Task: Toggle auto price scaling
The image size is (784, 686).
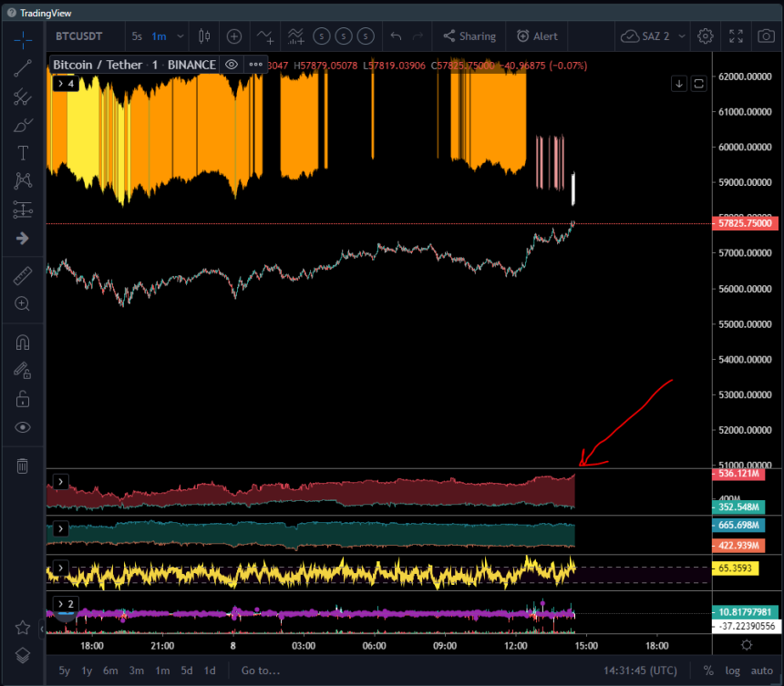Action: (x=763, y=670)
